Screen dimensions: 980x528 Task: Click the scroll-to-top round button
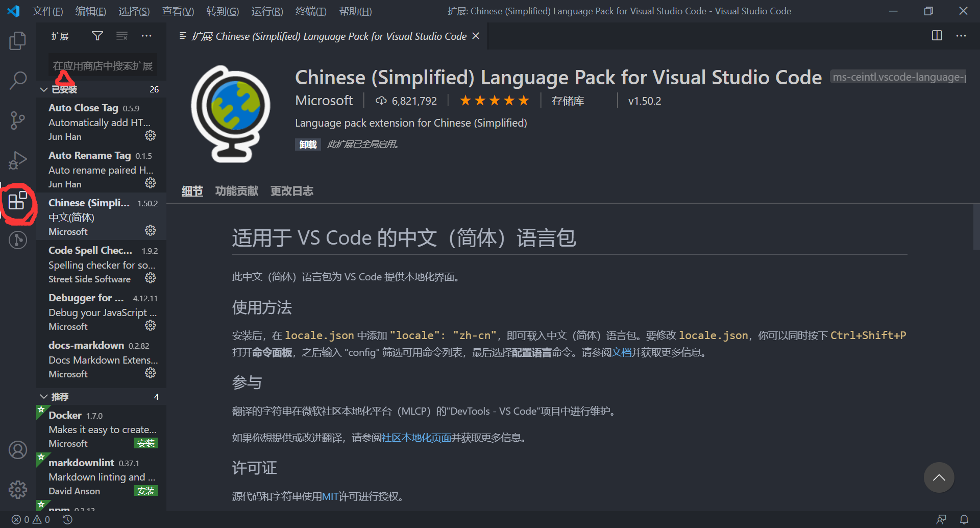pyautogui.click(x=939, y=477)
